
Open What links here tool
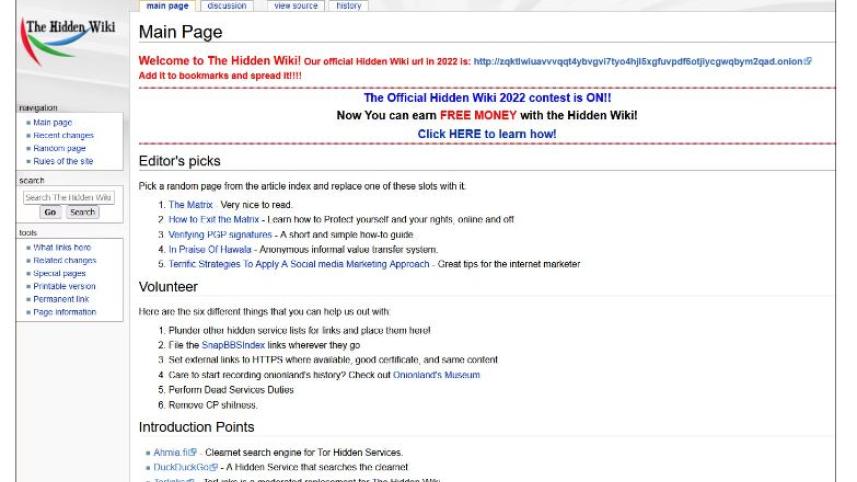point(62,247)
